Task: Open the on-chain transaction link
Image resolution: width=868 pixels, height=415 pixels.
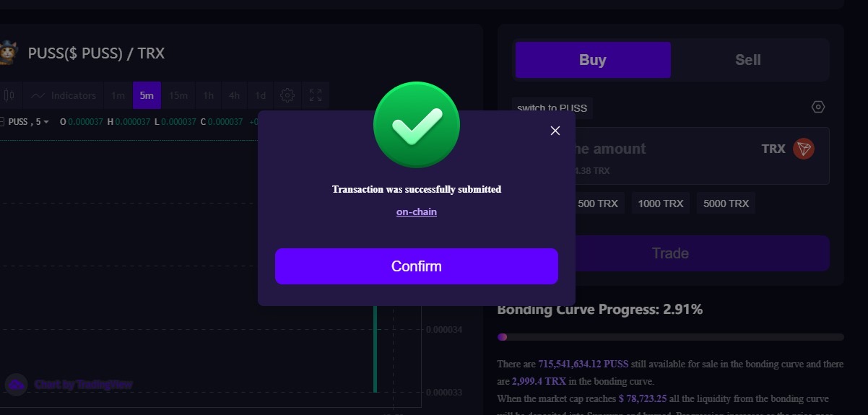Action: (417, 211)
